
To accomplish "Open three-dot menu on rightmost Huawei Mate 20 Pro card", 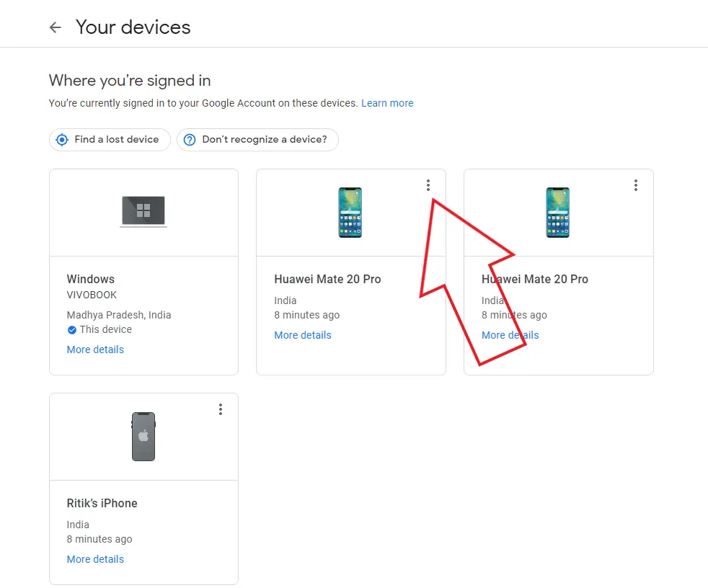I will tap(636, 185).
